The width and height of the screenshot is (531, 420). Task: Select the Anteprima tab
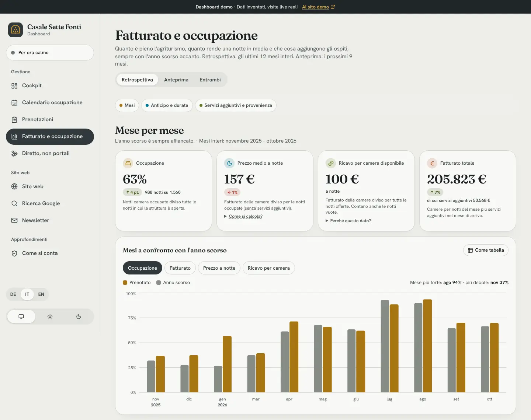pyautogui.click(x=176, y=80)
